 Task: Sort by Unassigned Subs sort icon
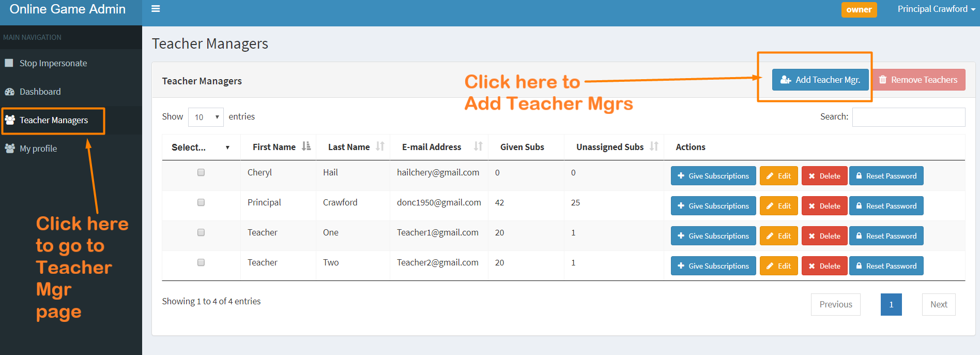[654, 146]
